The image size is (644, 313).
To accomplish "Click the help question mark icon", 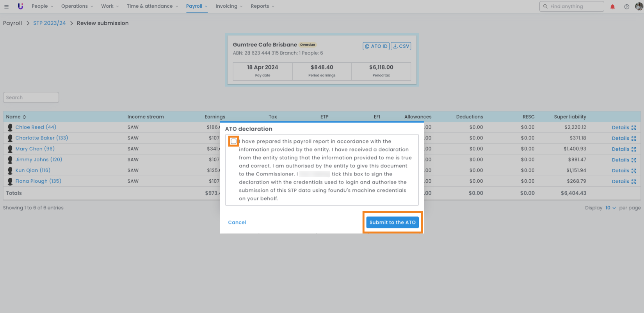I will [626, 7].
